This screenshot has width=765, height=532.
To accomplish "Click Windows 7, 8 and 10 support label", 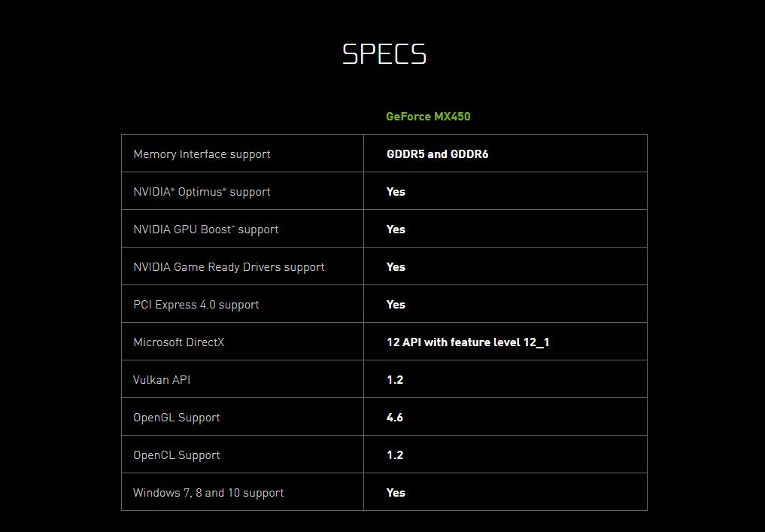I will [x=208, y=493].
